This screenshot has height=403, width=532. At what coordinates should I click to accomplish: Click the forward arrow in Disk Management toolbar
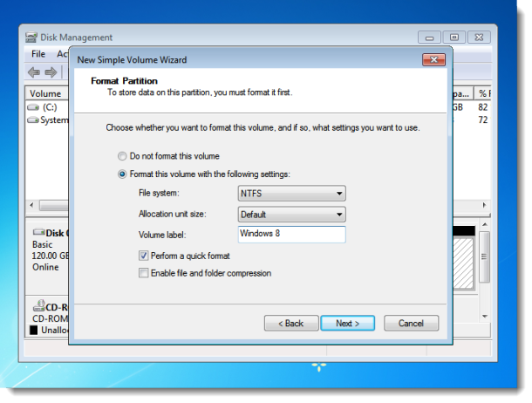click(51, 72)
